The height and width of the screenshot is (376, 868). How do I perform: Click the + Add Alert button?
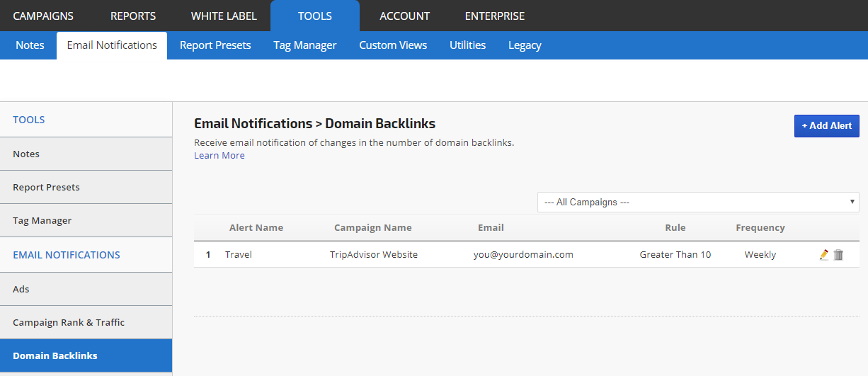(826, 125)
